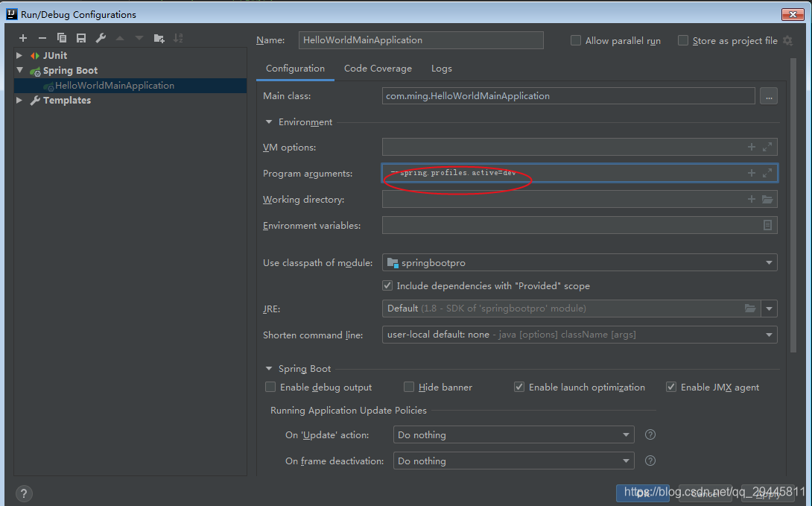The width and height of the screenshot is (812, 506).
Task: Click the vertical scrollbar of configuration panel
Action: [x=793, y=206]
